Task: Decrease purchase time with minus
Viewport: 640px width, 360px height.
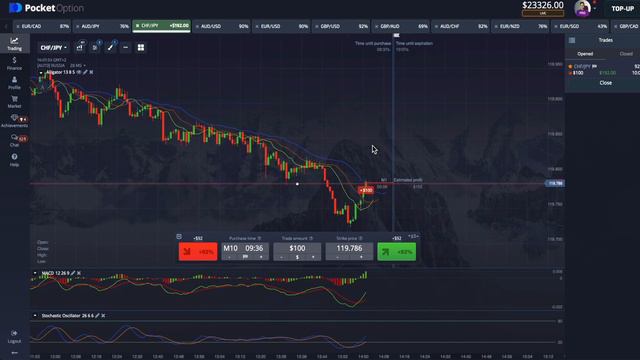Action: (x=229, y=257)
